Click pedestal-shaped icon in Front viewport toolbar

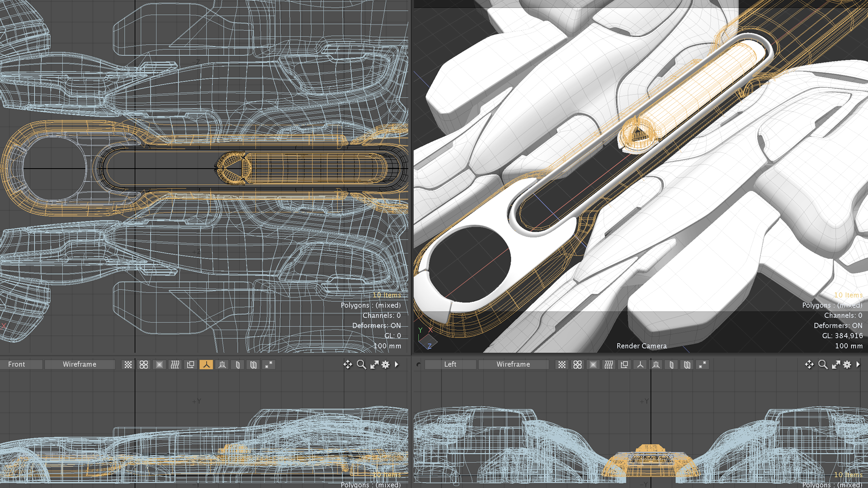(x=222, y=365)
